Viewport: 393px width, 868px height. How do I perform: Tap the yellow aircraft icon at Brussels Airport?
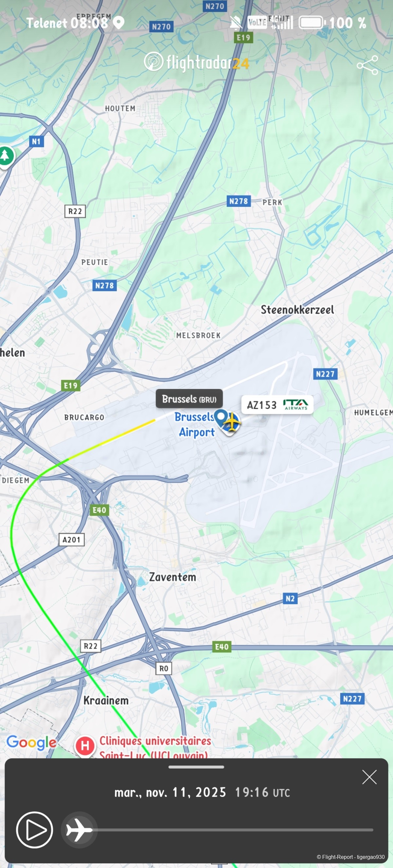pyautogui.click(x=232, y=421)
